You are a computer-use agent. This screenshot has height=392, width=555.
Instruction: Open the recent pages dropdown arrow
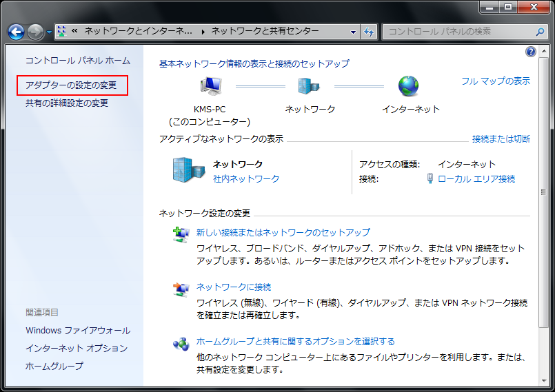tap(49, 32)
